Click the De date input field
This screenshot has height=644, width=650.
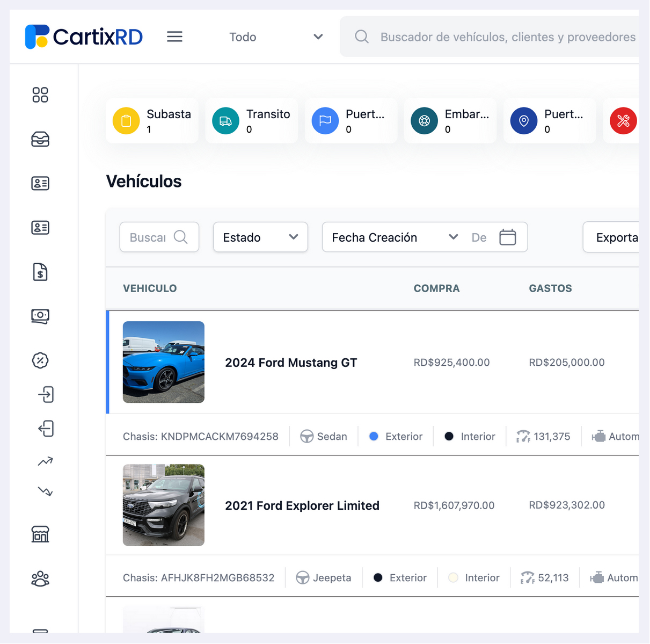[x=479, y=237]
